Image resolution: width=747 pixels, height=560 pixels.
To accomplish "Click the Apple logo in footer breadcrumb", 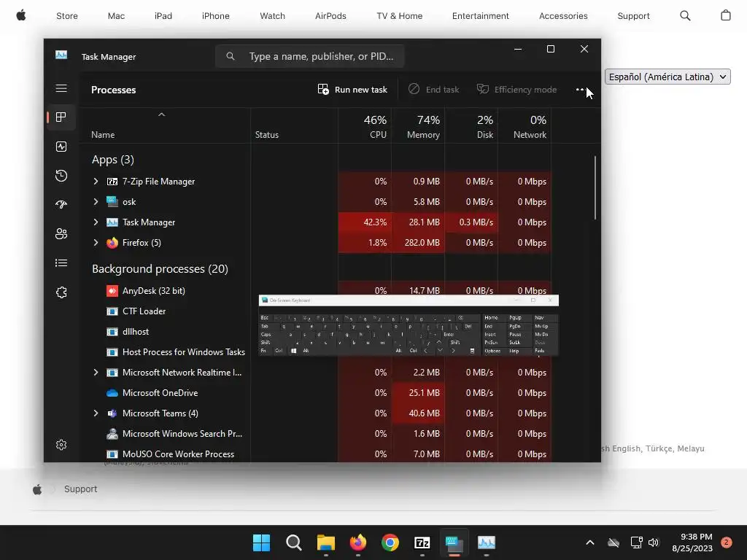I will pyautogui.click(x=37, y=489).
